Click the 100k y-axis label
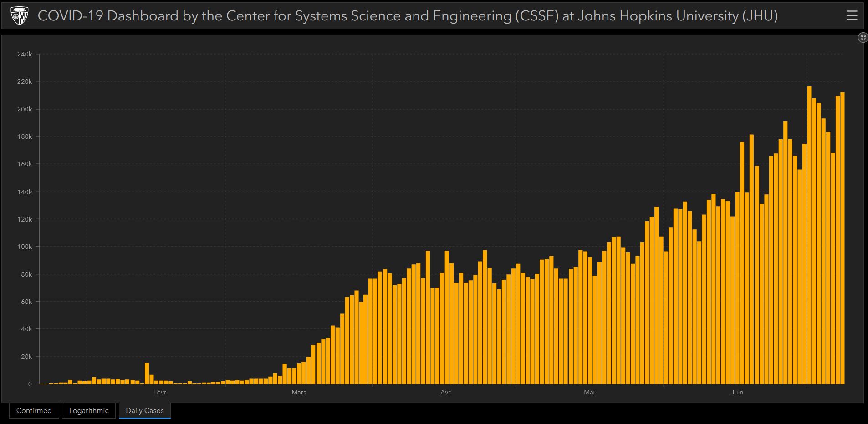Viewport: 868px width, 424px height. point(25,247)
